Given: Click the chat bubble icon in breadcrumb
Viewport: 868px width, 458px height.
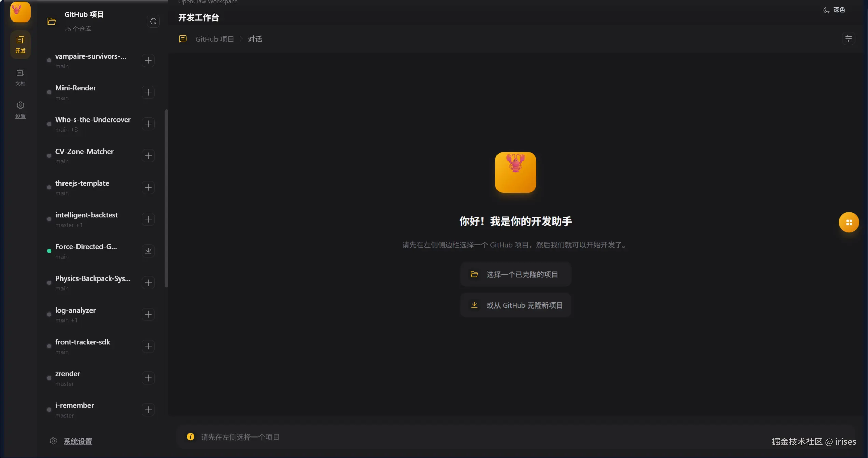Looking at the screenshot, I should coord(183,39).
